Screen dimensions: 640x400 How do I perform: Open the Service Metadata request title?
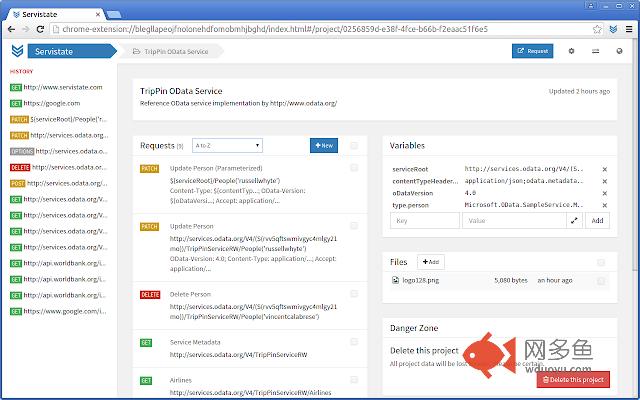click(x=195, y=342)
